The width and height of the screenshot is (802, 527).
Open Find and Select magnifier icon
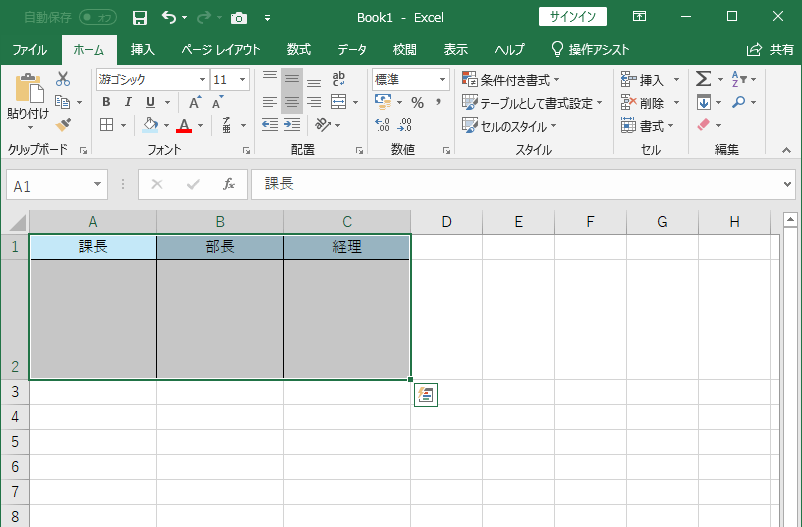point(739,102)
